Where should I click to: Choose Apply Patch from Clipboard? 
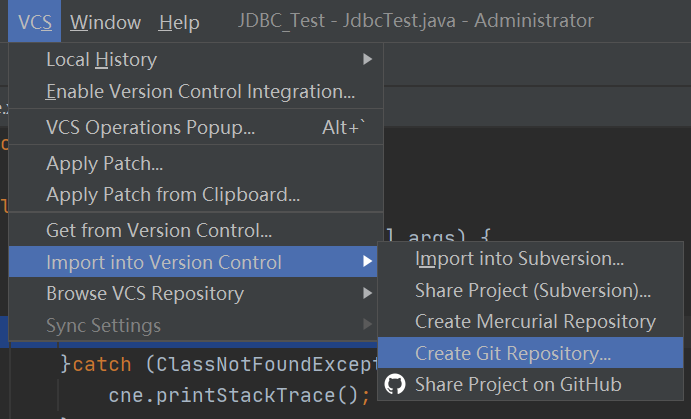pyautogui.click(x=196, y=195)
